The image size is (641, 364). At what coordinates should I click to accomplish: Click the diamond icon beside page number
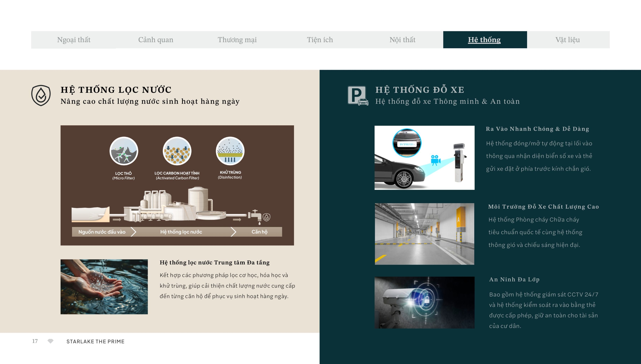point(50,341)
